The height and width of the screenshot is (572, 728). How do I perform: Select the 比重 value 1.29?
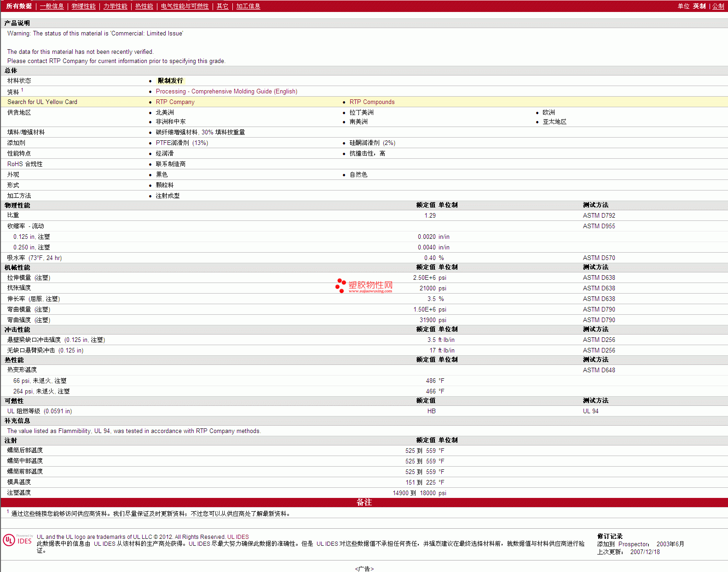pyautogui.click(x=430, y=215)
